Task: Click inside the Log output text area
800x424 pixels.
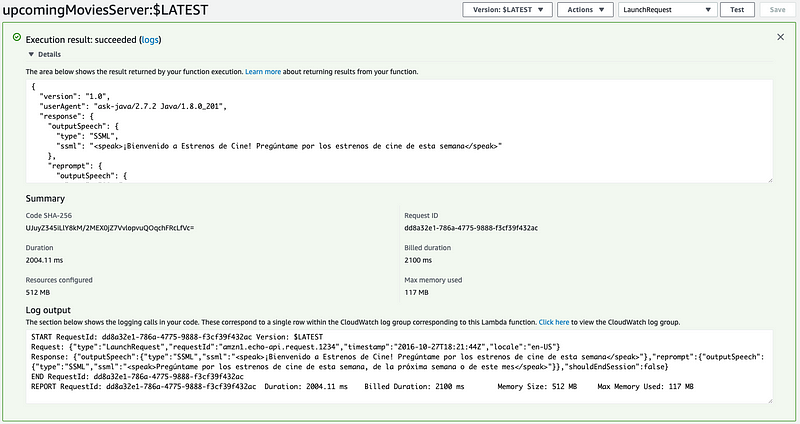Action: [400, 366]
